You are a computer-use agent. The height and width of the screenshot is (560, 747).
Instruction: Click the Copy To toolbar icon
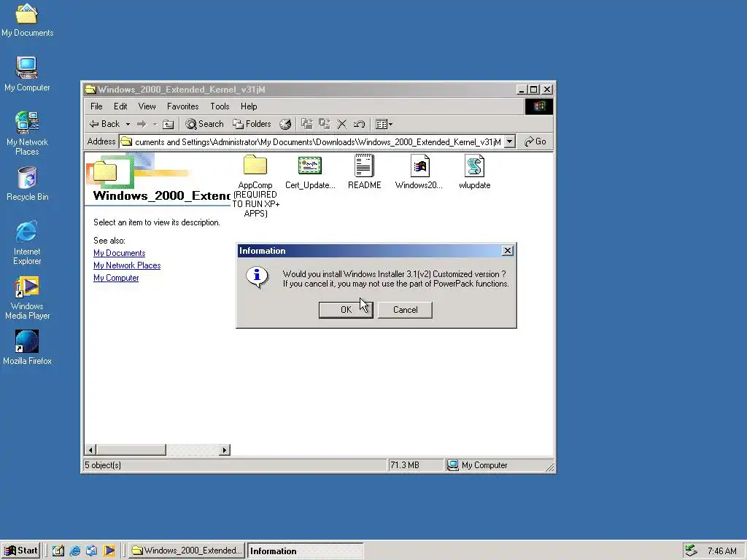pyautogui.click(x=325, y=124)
